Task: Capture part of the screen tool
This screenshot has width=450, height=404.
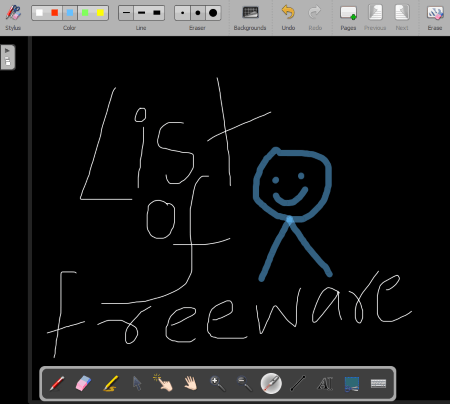Action: pos(352,384)
